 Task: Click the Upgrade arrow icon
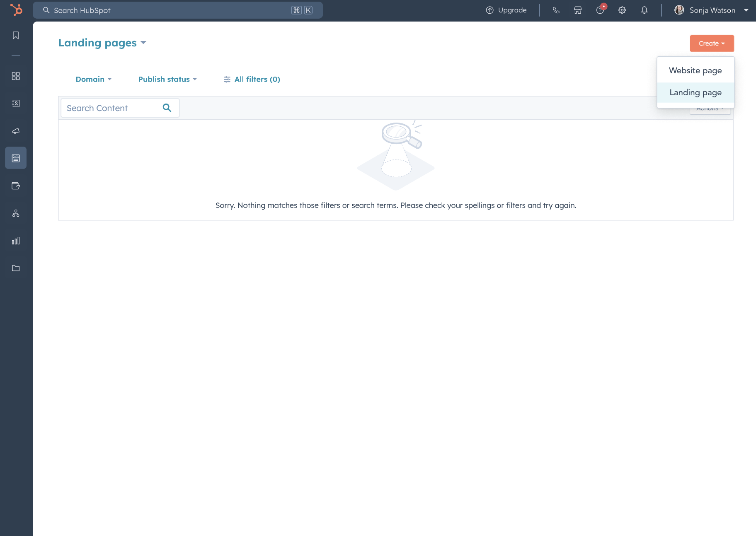pos(490,10)
